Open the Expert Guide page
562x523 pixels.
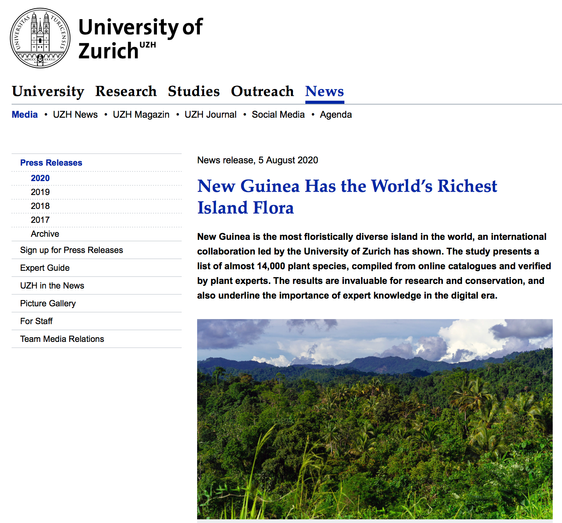coord(45,268)
